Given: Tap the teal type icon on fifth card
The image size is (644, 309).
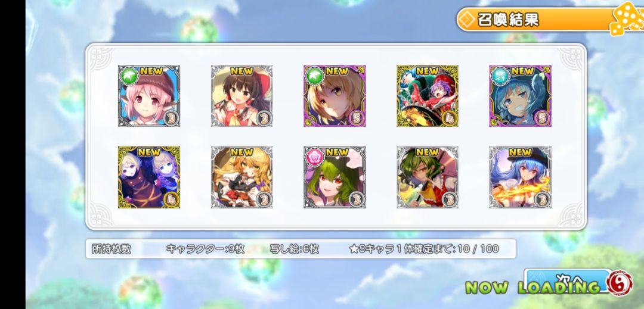Looking at the screenshot, I should coord(500,76).
